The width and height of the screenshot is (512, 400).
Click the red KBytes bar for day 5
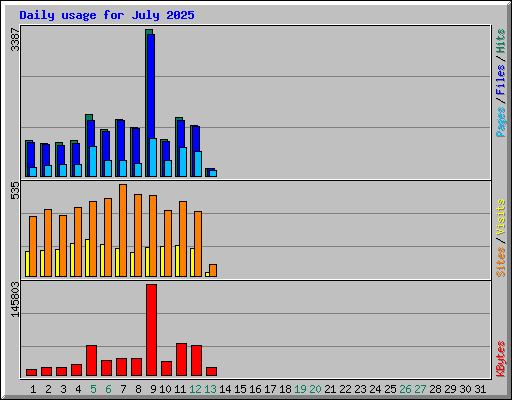[91, 361]
